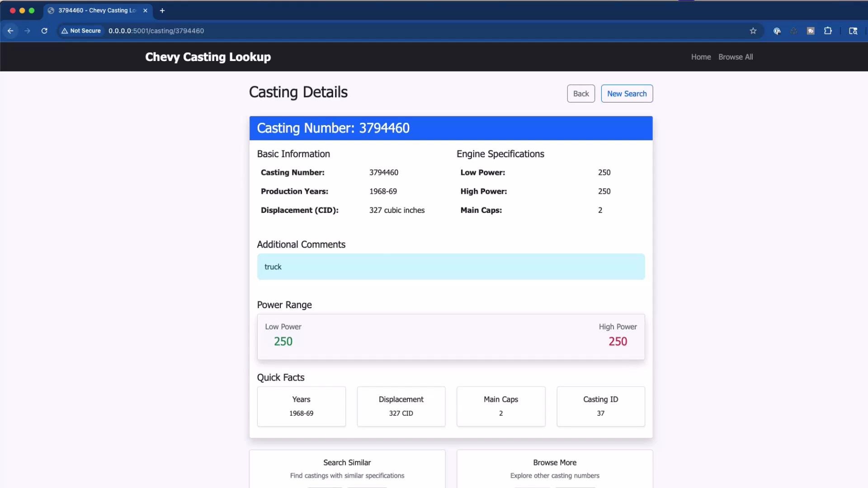868x488 pixels.
Task: Open the grey square 'fb' extension icon
Action: [811, 31]
